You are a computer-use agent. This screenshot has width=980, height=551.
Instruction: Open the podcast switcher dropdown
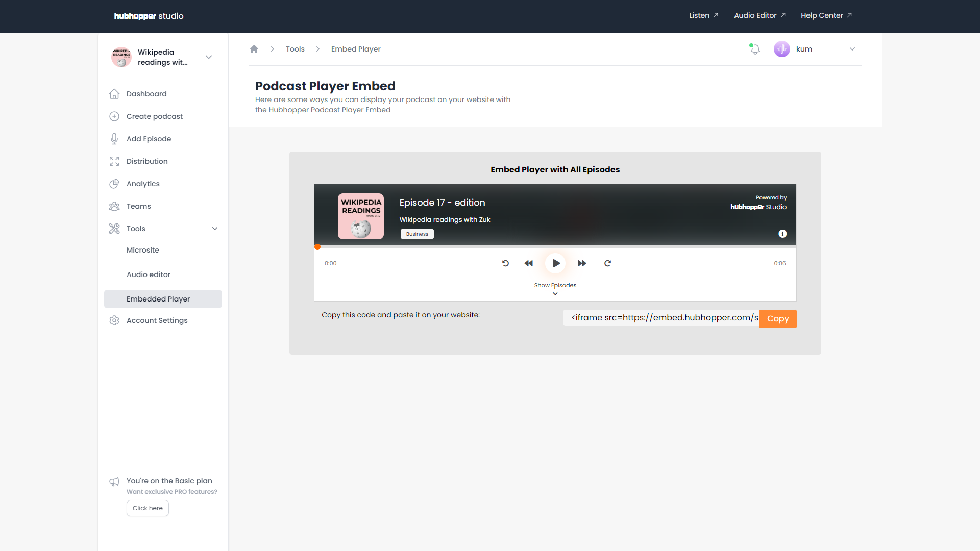click(209, 57)
